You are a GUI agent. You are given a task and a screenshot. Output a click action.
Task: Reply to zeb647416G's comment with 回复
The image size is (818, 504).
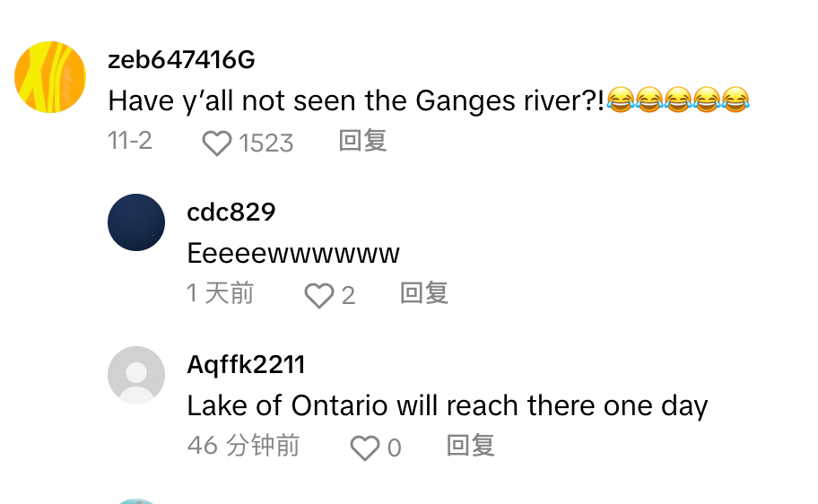(x=362, y=141)
